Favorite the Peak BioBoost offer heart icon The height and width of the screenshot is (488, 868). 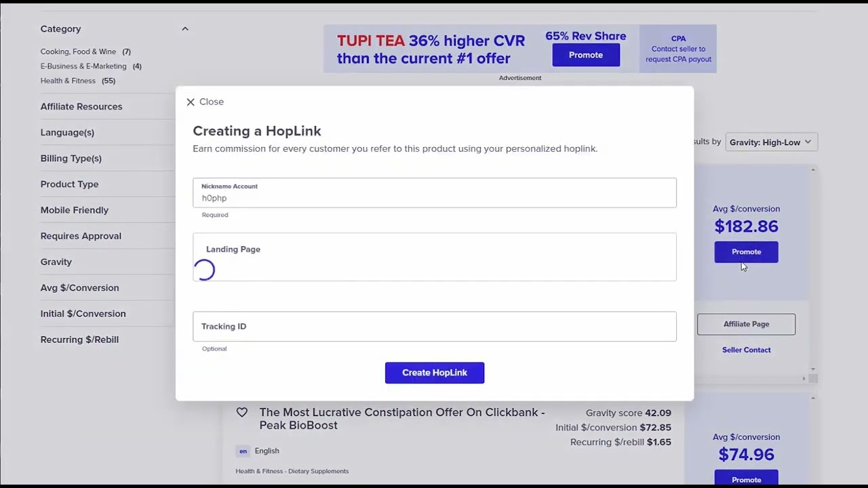(x=242, y=412)
